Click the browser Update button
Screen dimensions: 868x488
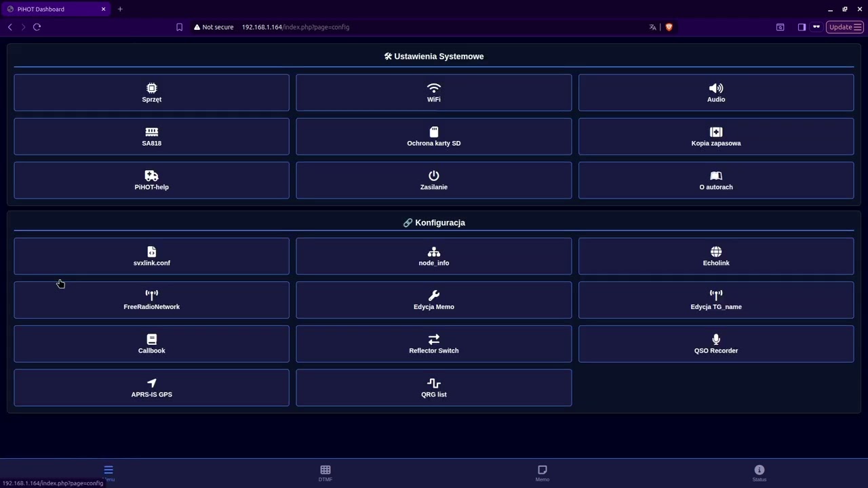845,27
